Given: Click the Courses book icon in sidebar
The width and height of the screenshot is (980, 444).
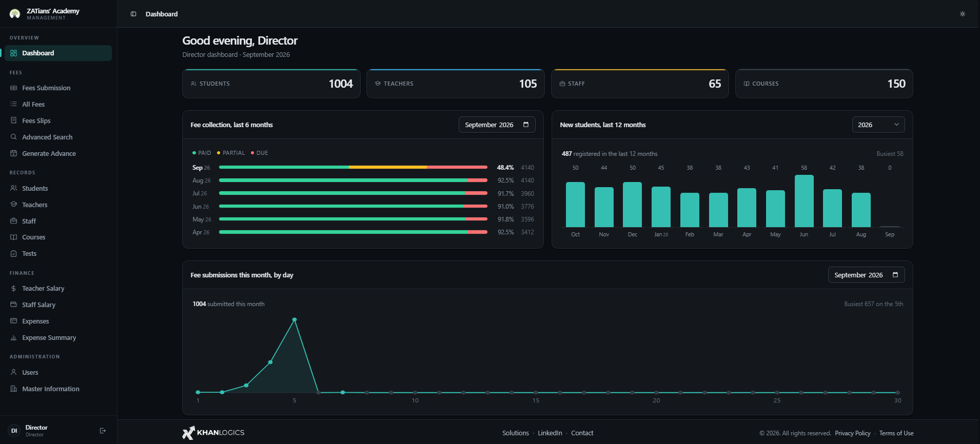Looking at the screenshot, I should coord(14,237).
